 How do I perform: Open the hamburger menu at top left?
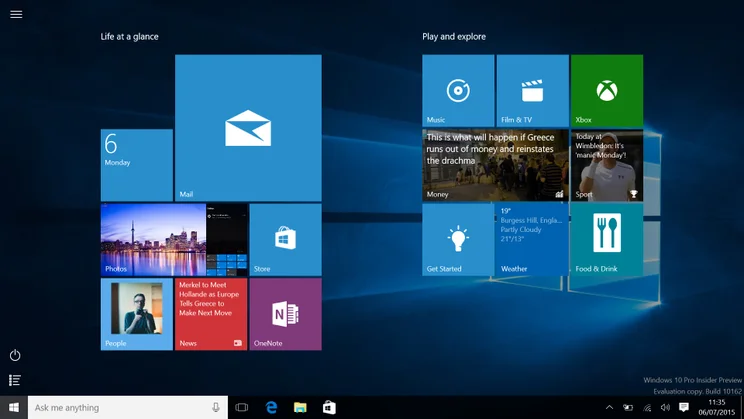click(x=16, y=14)
